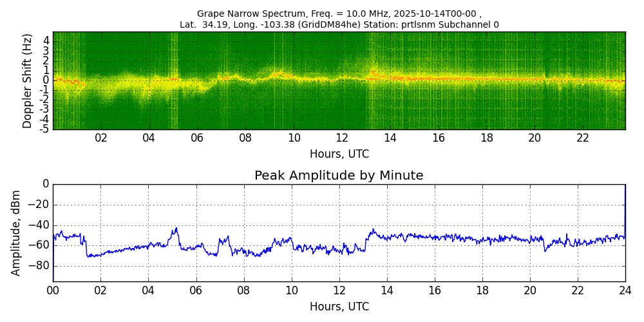Click the 24 hour tick on the amplitude axis
The height and width of the screenshot is (322, 644).
coord(625,290)
